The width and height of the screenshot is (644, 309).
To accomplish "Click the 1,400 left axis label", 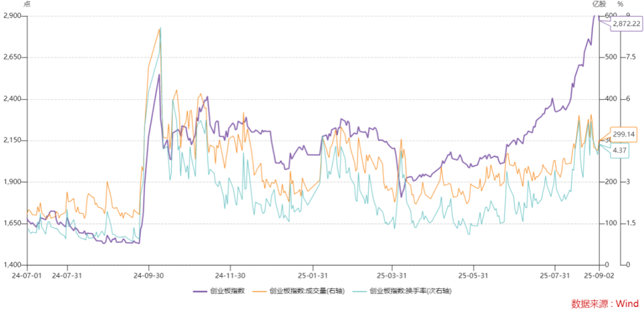I will coord(11,265).
